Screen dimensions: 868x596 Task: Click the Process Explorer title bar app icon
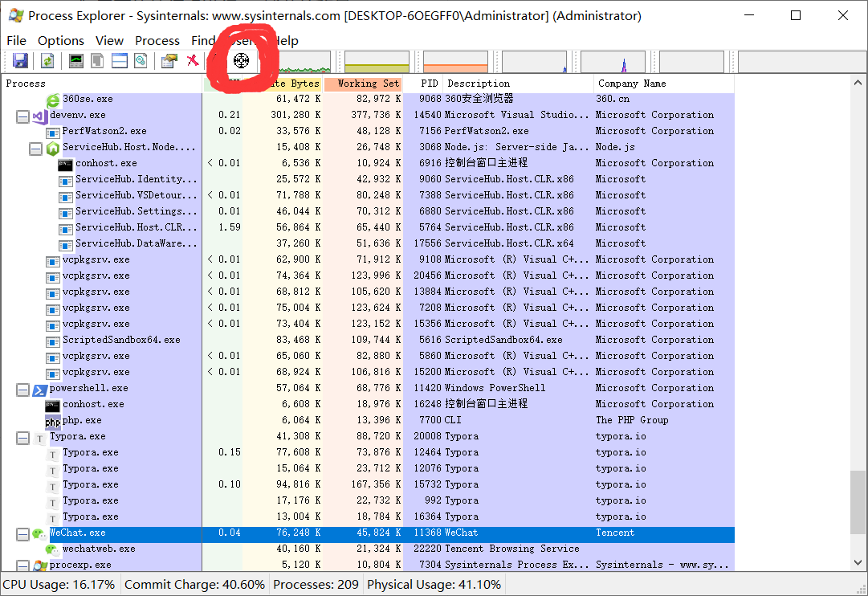(x=16, y=15)
